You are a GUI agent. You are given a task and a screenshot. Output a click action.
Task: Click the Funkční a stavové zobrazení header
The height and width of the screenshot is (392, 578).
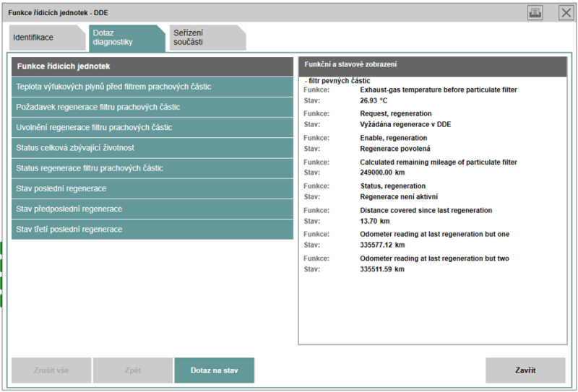432,66
